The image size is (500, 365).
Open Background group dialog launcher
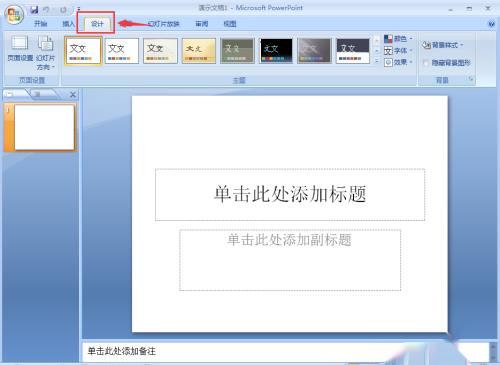(471, 79)
